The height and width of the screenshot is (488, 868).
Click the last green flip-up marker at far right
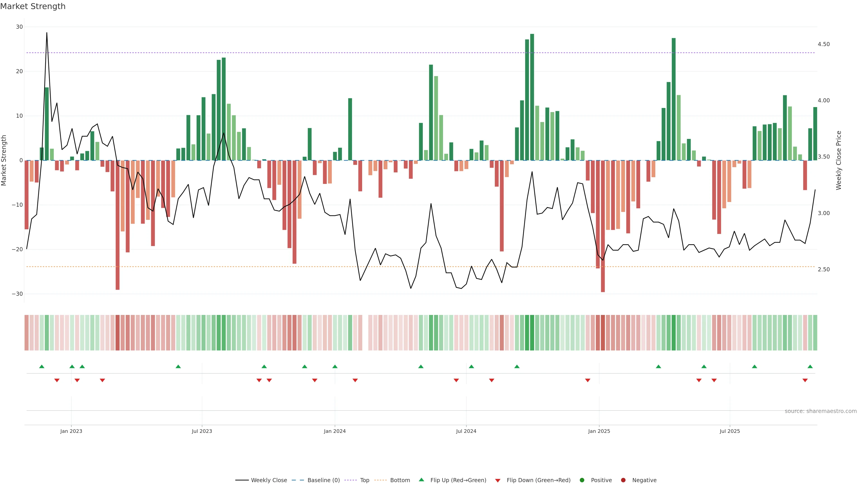[x=810, y=366]
